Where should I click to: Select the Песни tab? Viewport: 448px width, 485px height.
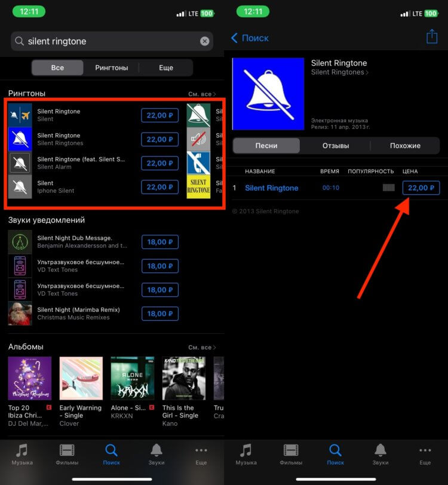266,145
